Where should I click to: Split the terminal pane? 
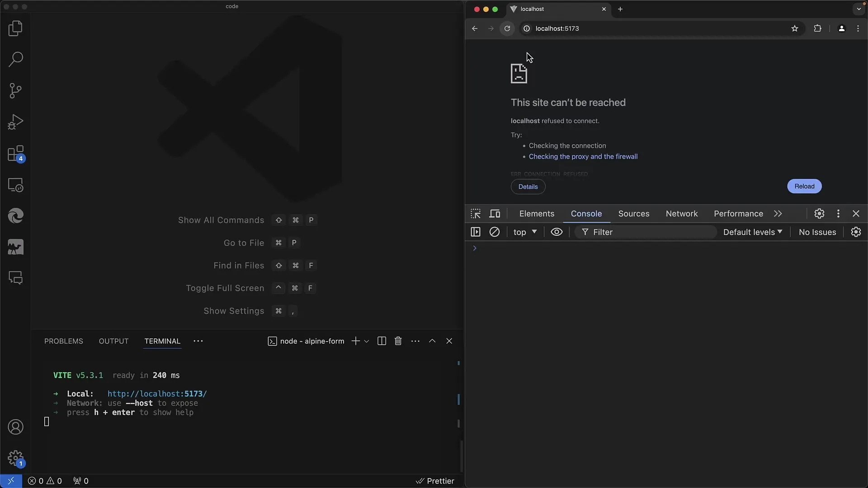[382, 341]
